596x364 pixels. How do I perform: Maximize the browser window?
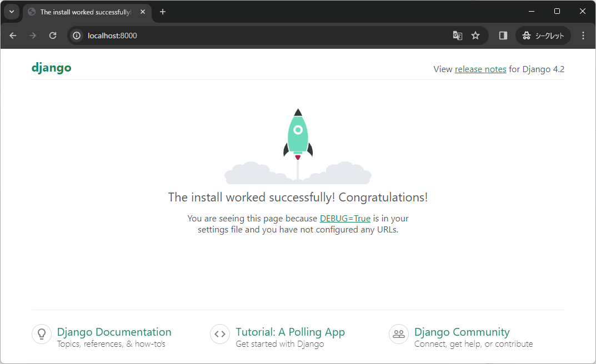pyautogui.click(x=557, y=12)
